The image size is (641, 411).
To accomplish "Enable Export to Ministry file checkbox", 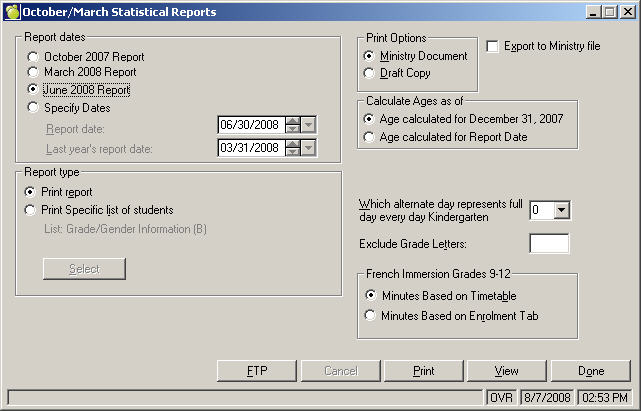I will click(492, 47).
